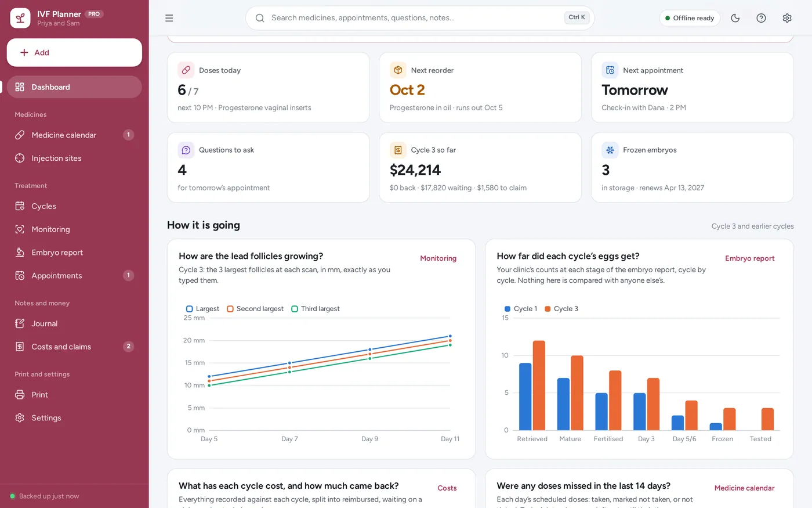This screenshot has width=812, height=508.
Task: Toggle Cycle 1 series in the eggs chart legend
Action: tap(521, 309)
